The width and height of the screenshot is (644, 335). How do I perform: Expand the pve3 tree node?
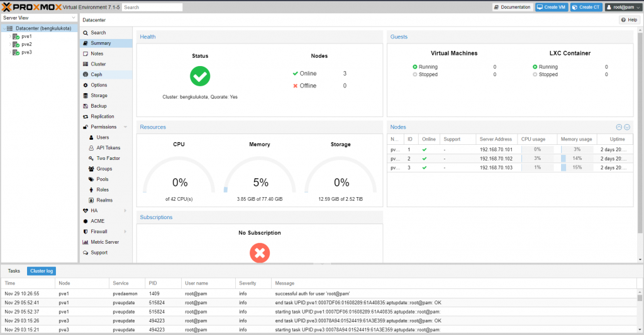10,52
